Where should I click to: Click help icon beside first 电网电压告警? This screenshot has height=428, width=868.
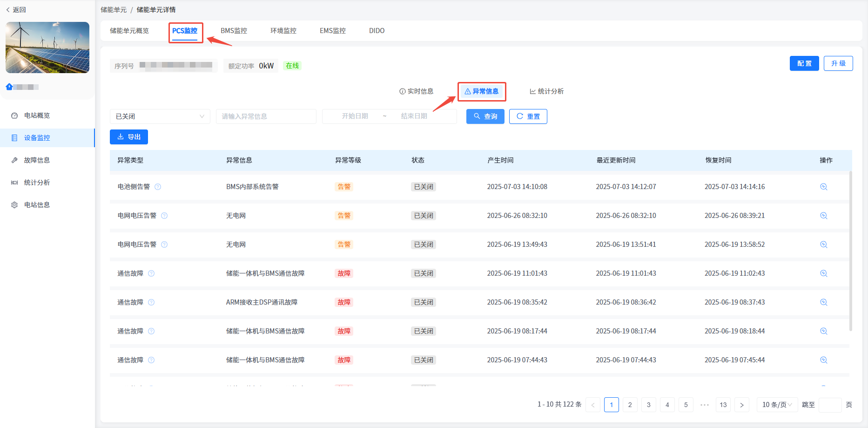(x=164, y=216)
